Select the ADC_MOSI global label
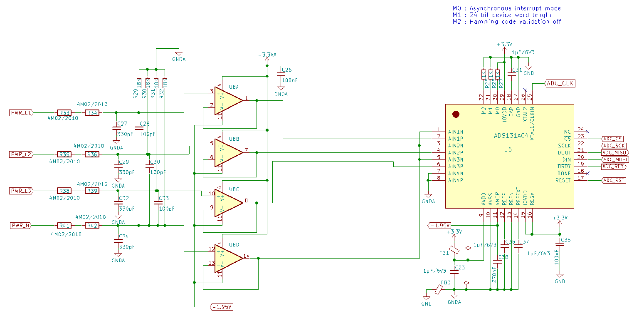This screenshot has height=316, width=644. click(615, 159)
